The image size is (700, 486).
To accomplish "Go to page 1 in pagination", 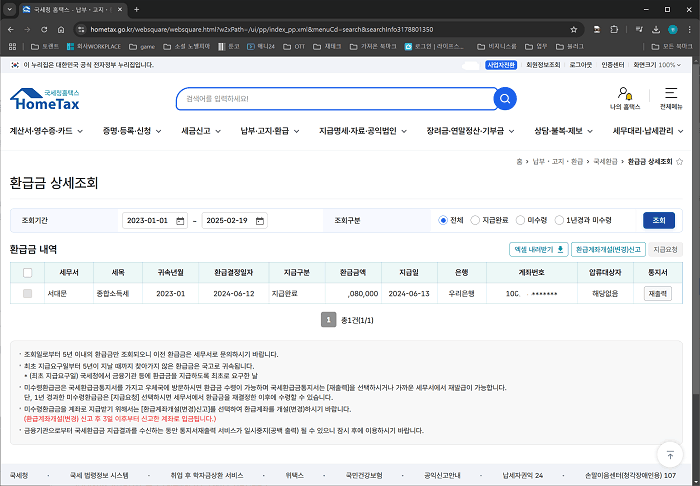I will coord(328,320).
